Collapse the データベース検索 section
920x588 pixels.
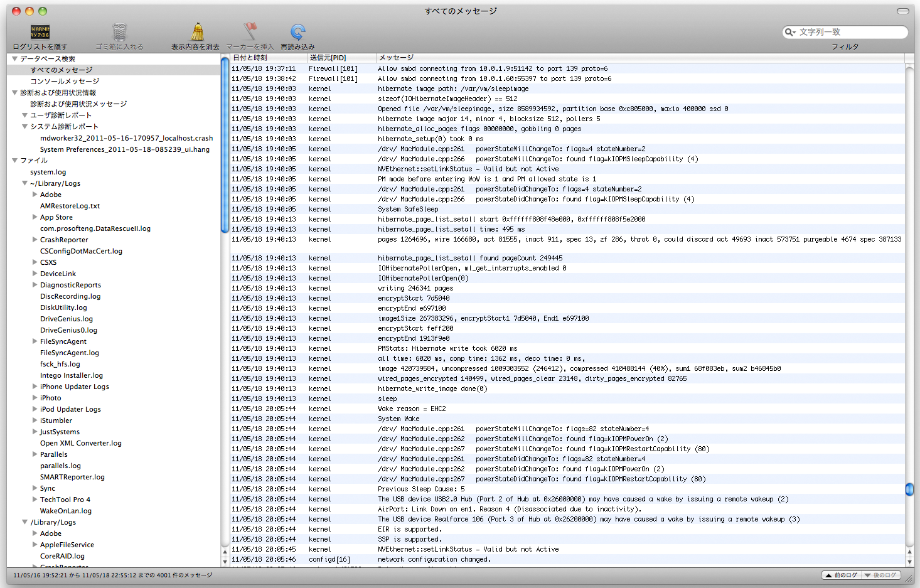pos(14,58)
